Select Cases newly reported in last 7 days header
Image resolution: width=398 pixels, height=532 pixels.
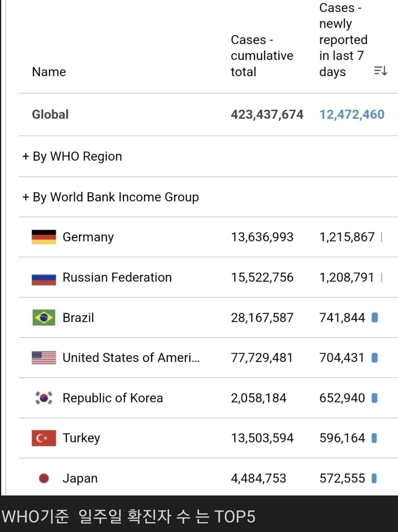(x=343, y=40)
